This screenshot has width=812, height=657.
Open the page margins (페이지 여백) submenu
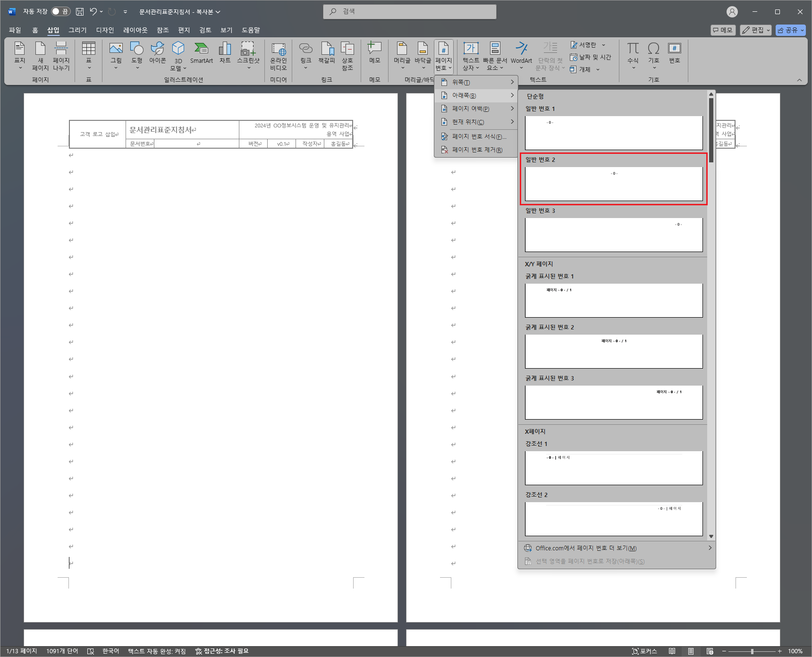click(476, 109)
